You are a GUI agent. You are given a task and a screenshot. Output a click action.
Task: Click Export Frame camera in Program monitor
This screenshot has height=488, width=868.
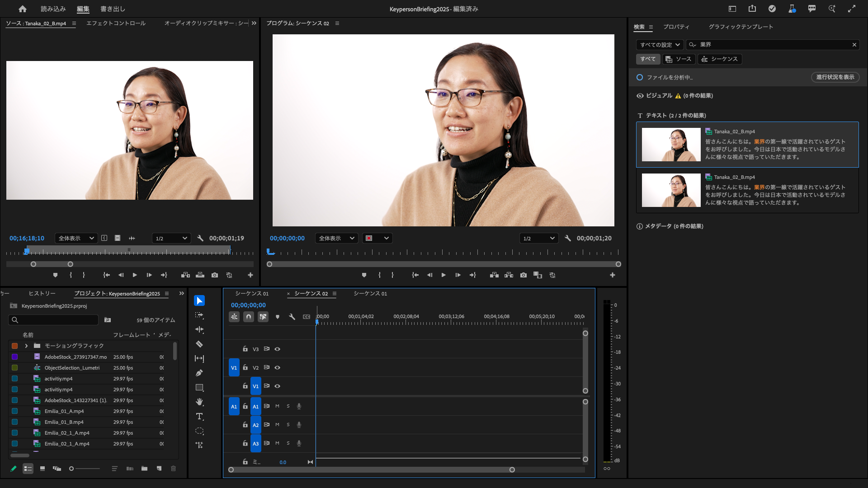[x=524, y=275]
